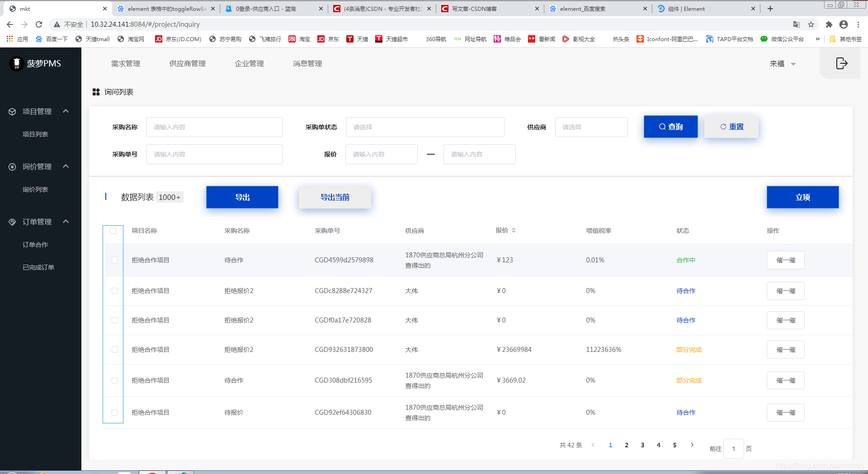Check the row with order number CGDf0a17e720828
868x474 pixels.
pos(115,320)
